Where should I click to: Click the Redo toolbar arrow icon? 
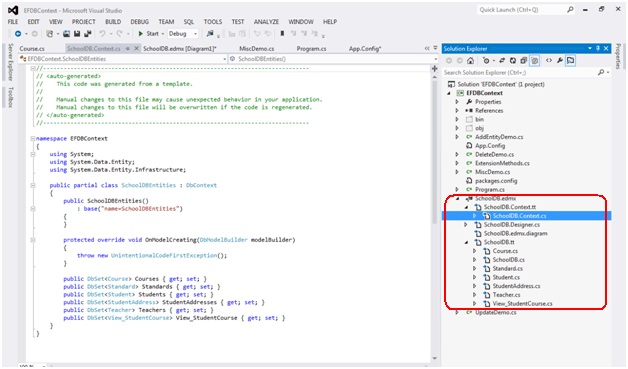coord(119,34)
